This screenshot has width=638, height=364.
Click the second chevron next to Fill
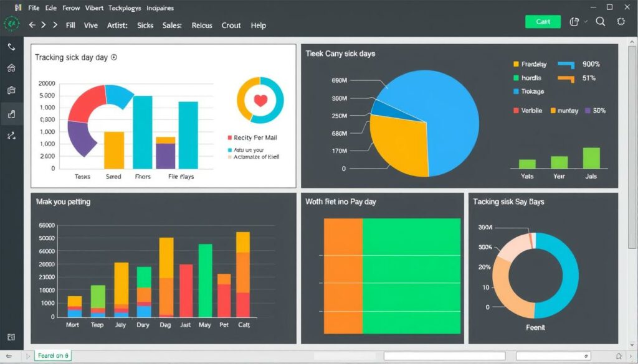click(x=55, y=25)
